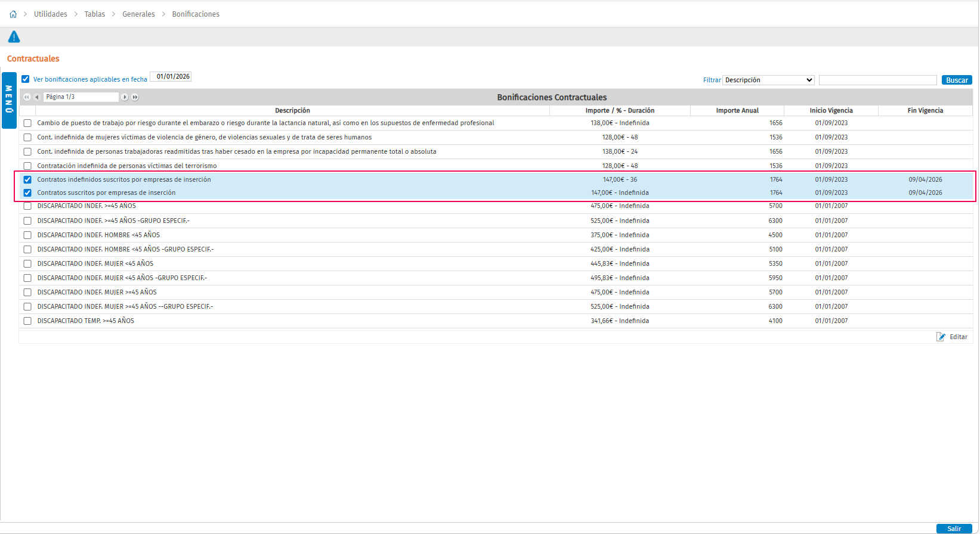Go to first page of results
Image resolution: width=980 pixels, height=534 pixels.
(x=27, y=97)
